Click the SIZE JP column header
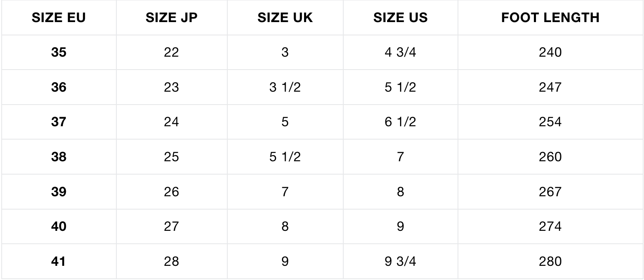The width and height of the screenshot is (644, 280). [x=171, y=17]
